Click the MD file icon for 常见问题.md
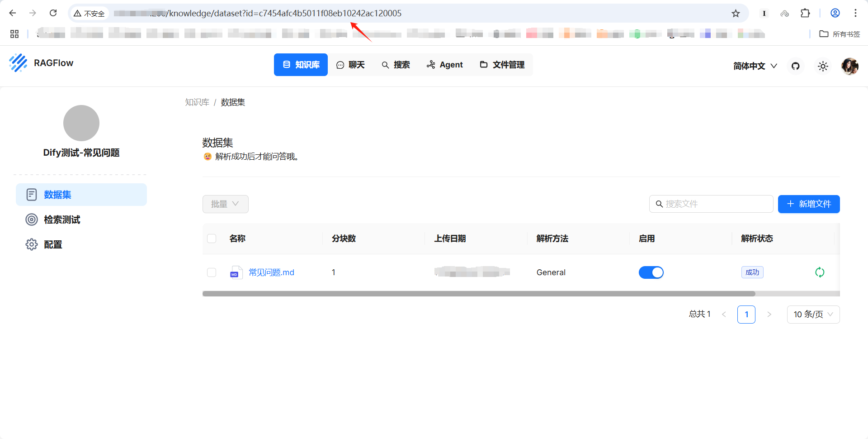The height and width of the screenshot is (439, 868). [x=236, y=272]
